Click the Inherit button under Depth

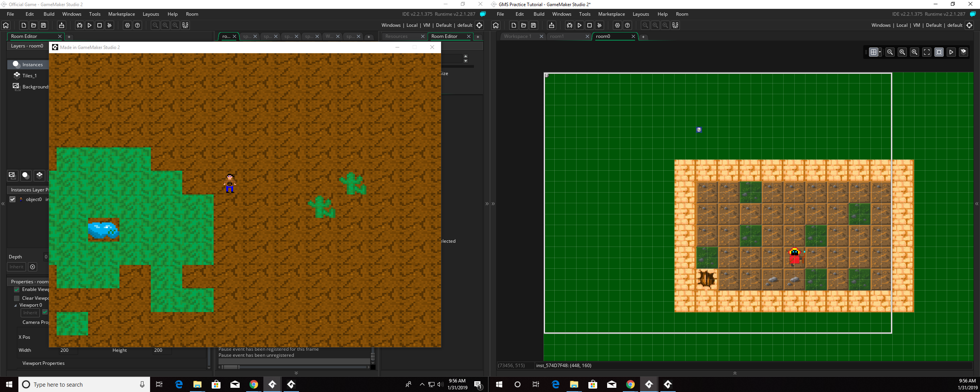(16, 267)
